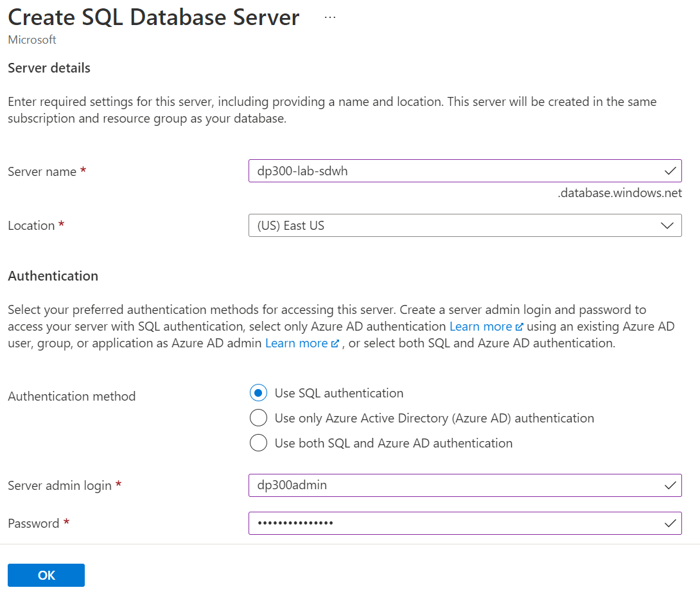Select Use only Azure Active Directory authentication
The width and height of the screenshot is (700, 599).
(x=258, y=418)
